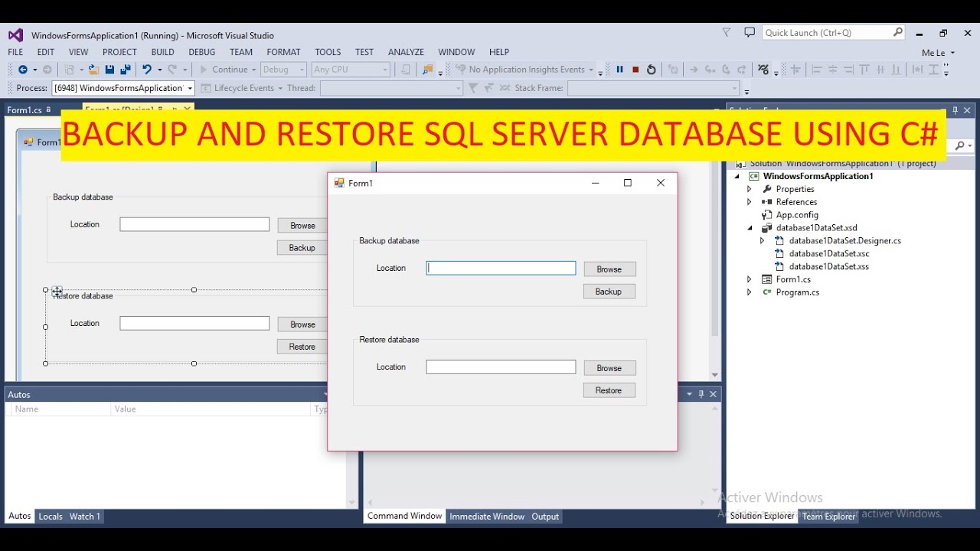
Task: Click the Align Bottoms layout icon
Action: pos(897,70)
